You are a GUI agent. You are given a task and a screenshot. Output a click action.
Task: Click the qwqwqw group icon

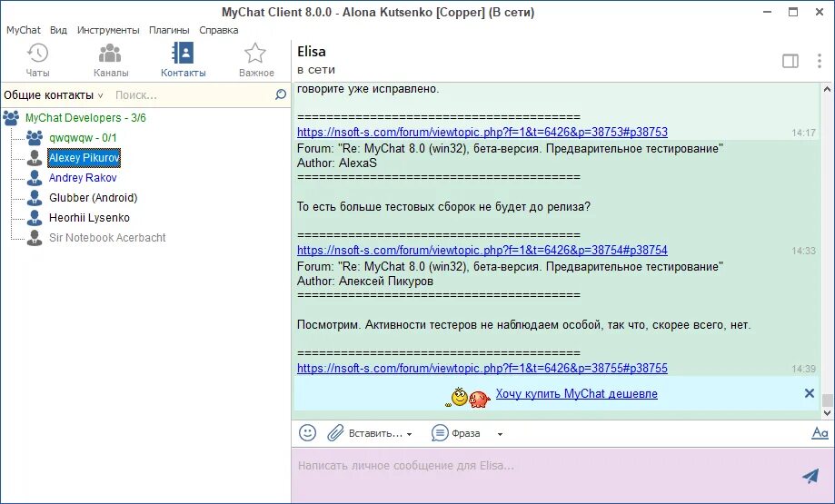pyautogui.click(x=35, y=138)
